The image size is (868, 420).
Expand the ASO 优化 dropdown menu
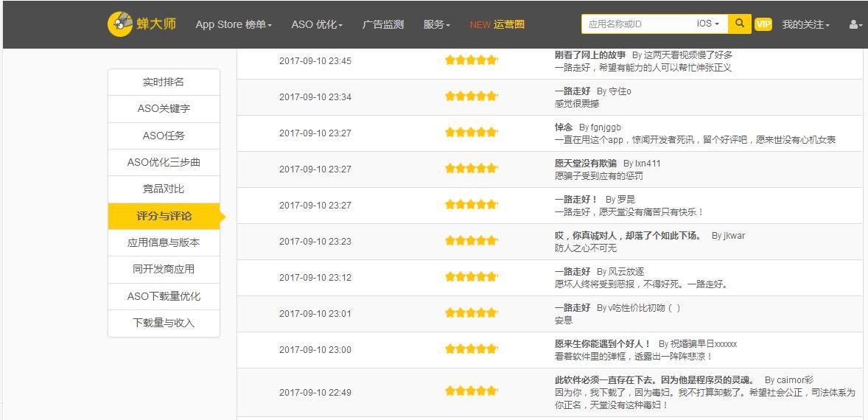317,24
